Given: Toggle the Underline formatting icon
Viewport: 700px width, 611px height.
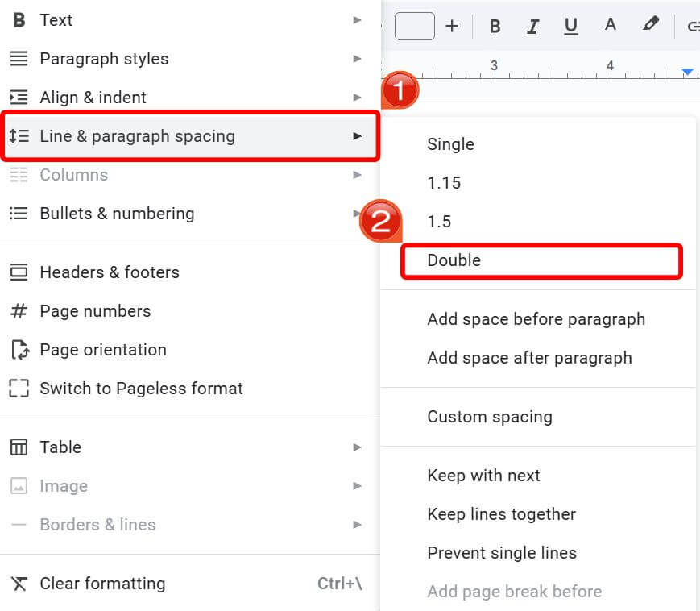Looking at the screenshot, I should tap(571, 26).
